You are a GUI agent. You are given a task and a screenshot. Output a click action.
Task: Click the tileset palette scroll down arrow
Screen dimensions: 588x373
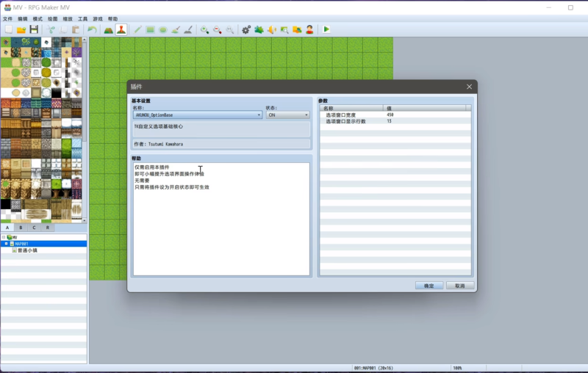(85, 220)
